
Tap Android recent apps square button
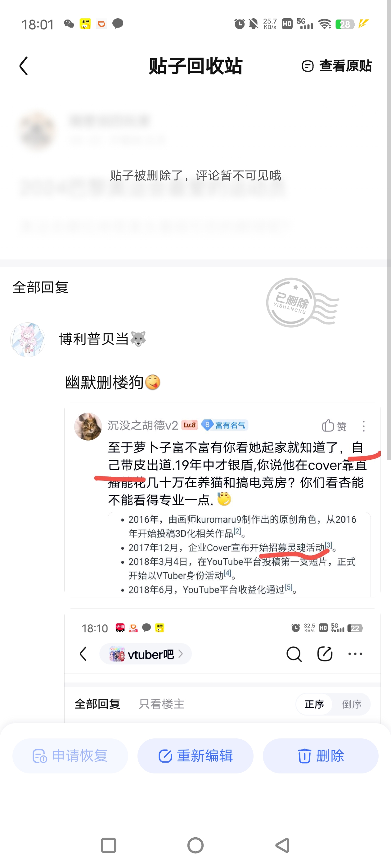[x=108, y=845]
